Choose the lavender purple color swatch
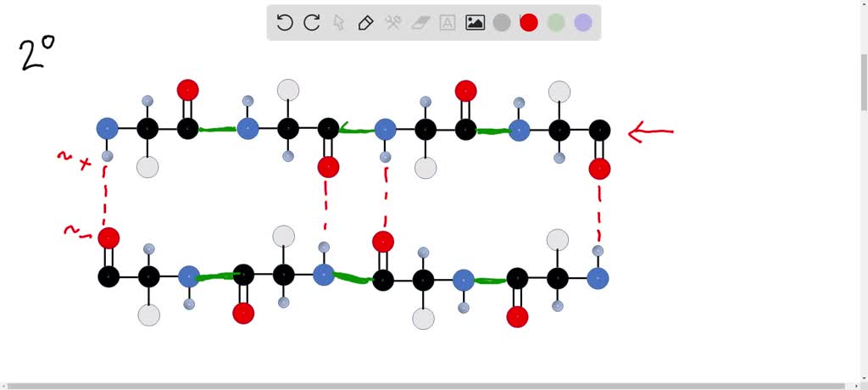This screenshot has width=868, height=390. [583, 23]
